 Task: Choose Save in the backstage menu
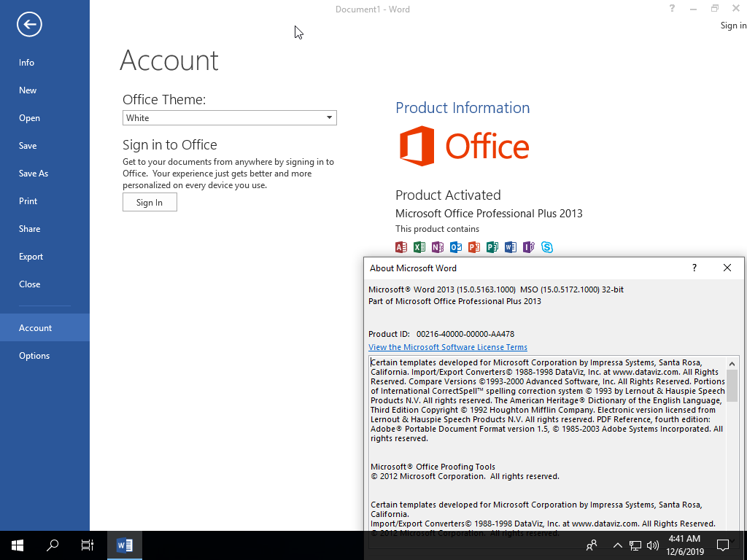(44, 145)
